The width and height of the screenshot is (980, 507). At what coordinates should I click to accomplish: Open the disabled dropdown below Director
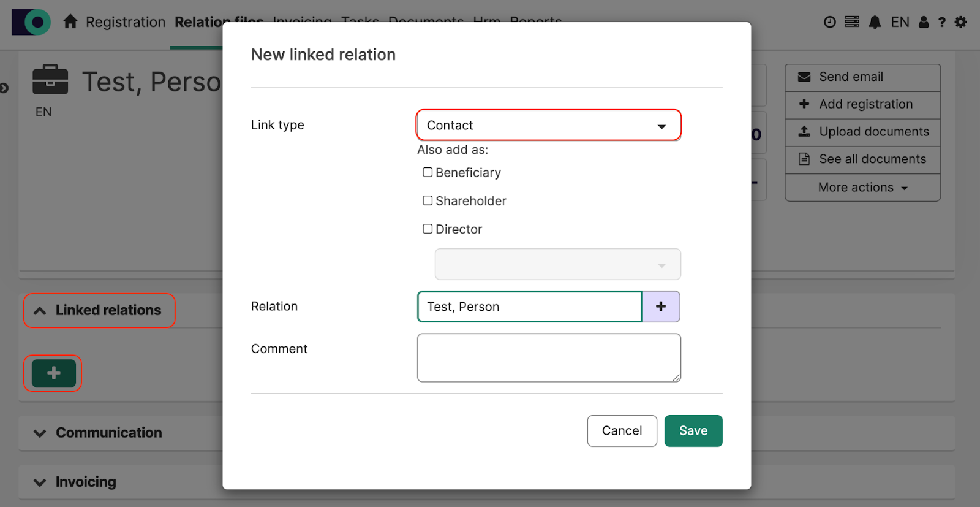[x=558, y=264]
